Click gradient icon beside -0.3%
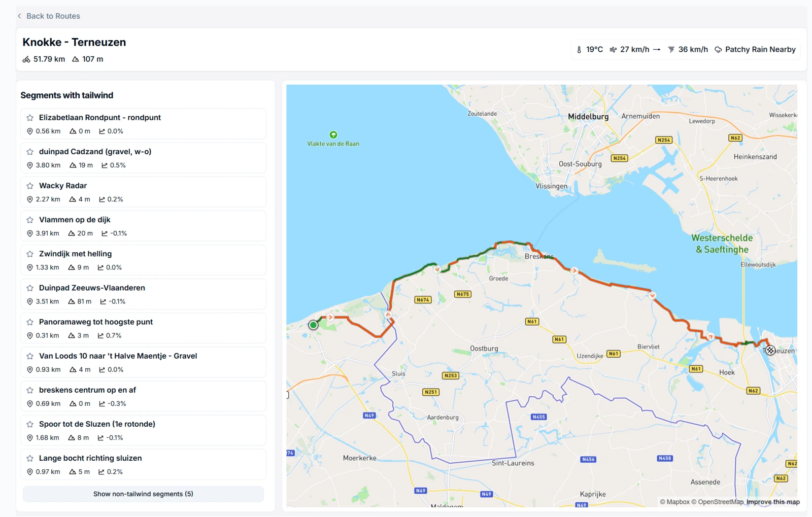The image size is (812, 517). coord(102,404)
